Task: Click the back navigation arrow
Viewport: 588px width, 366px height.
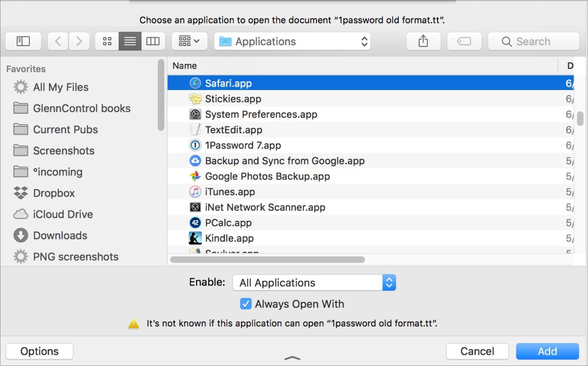Action: click(57, 41)
